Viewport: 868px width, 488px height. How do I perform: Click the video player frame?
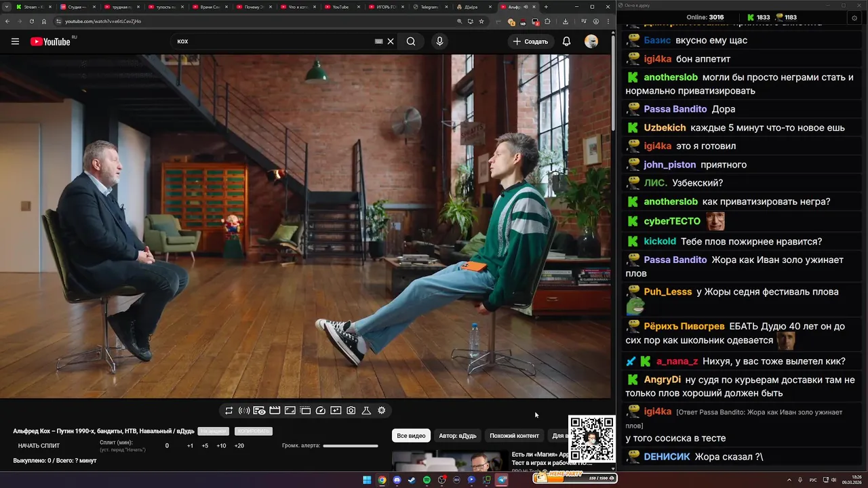pyautogui.click(x=305, y=226)
